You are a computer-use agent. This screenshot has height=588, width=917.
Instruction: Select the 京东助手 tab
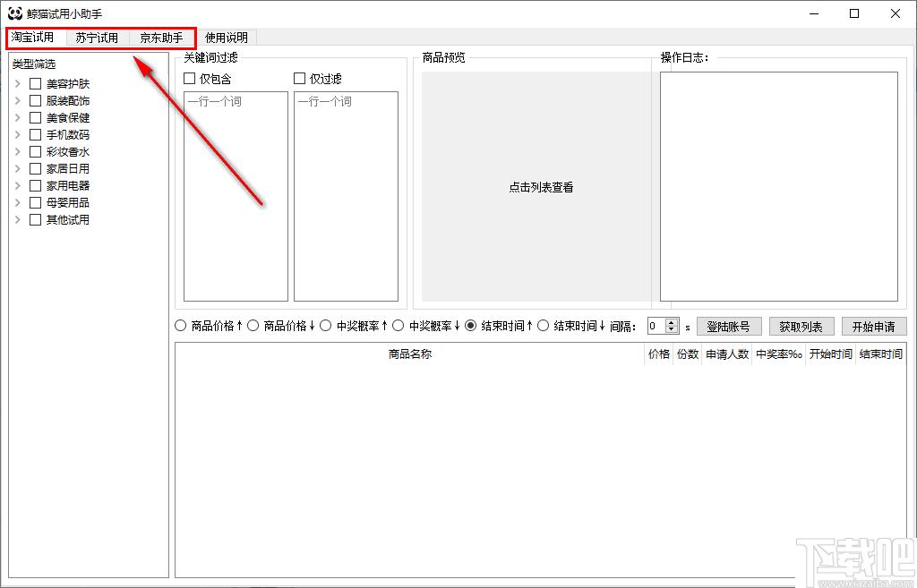pyautogui.click(x=161, y=38)
